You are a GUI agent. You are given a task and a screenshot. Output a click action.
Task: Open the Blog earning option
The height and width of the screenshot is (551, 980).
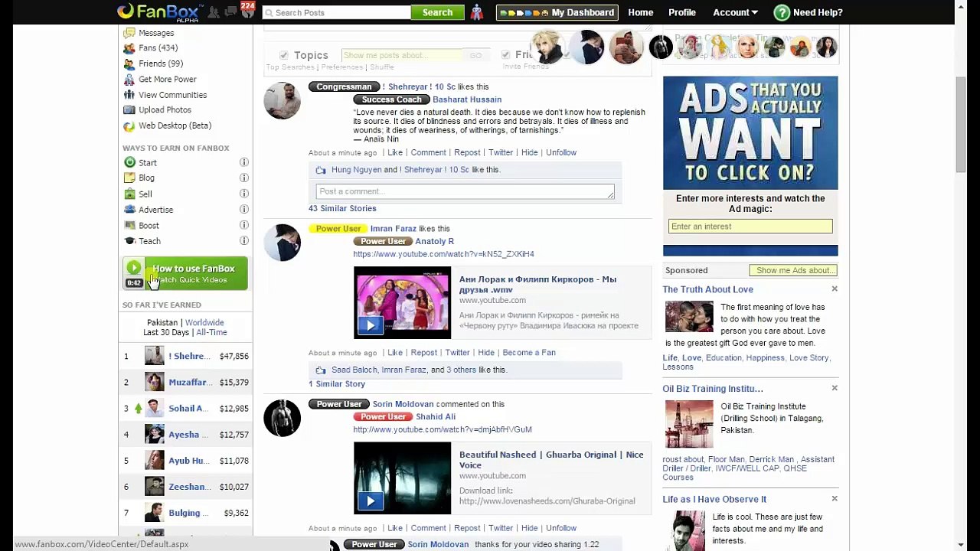click(146, 178)
